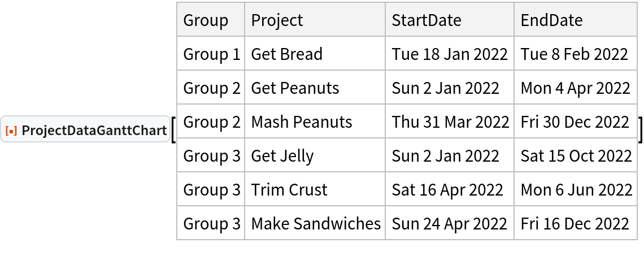This screenshot has height=260, width=644.
Task: Click fifth row cell under StartDate
Action: click(450, 189)
